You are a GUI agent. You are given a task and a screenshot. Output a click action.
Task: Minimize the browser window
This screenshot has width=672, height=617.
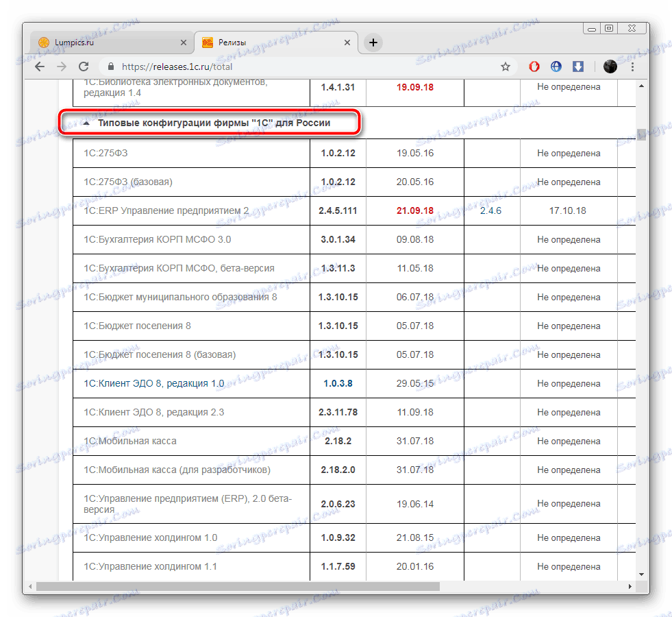(591, 29)
